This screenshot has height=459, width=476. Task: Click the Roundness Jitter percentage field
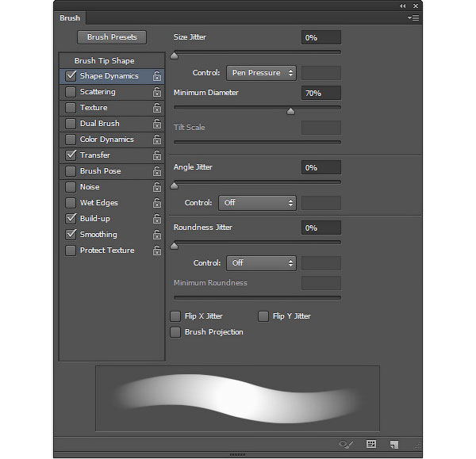tap(321, 228)
